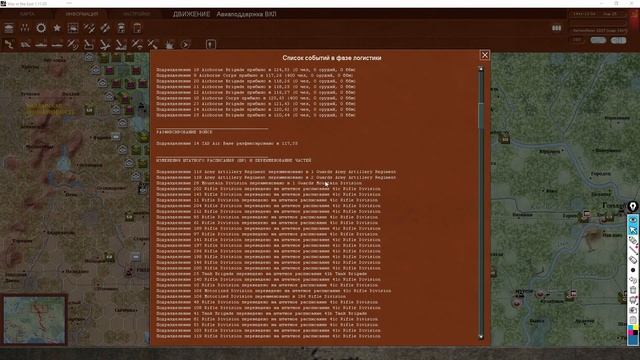Select the rail movement mode icon
640x360 pixels.
(x=25, y=44)
